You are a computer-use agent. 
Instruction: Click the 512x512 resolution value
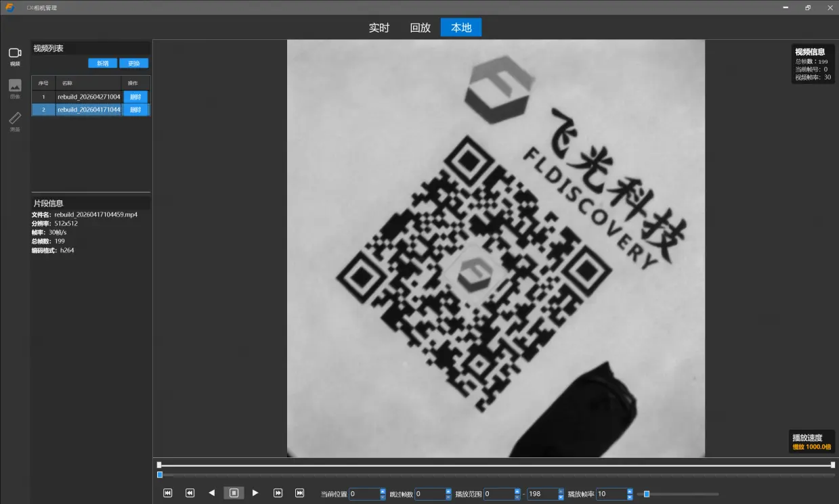pos(66,223)
